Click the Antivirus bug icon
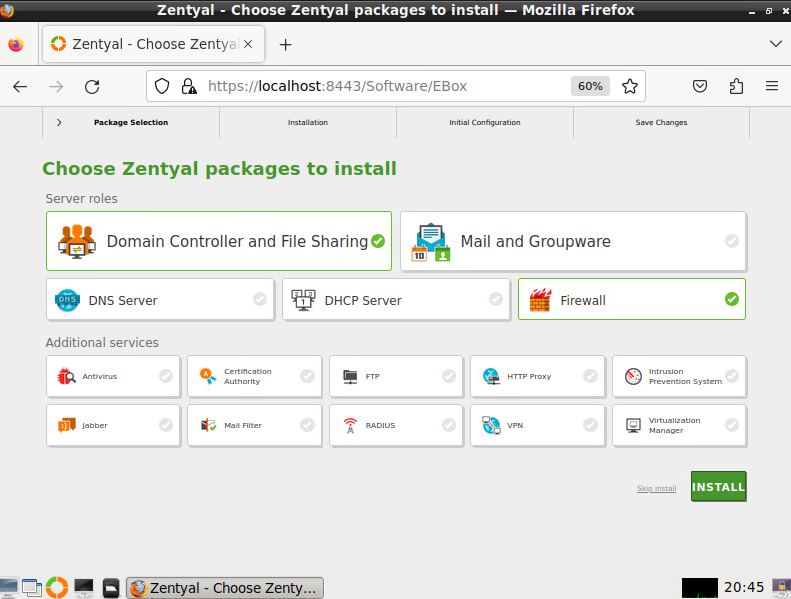The image size is (791, 599). (66, 376)
